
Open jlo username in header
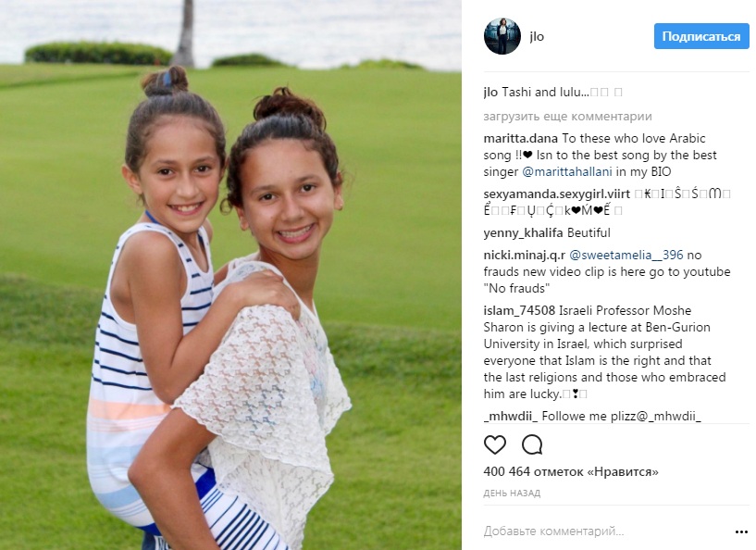[x=537, y=37]
